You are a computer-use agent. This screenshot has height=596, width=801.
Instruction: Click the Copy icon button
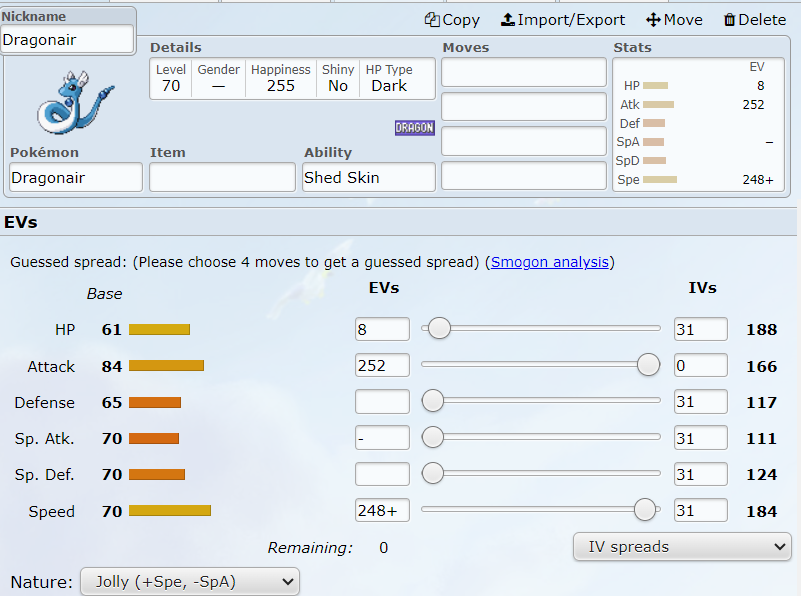(452, 20)
